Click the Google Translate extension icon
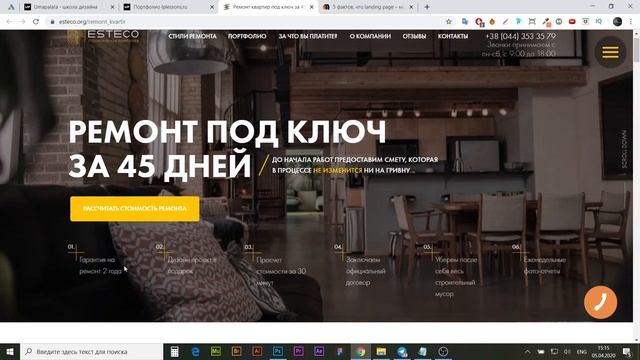Viewport: 640px width, 360px height. (465, 22)
